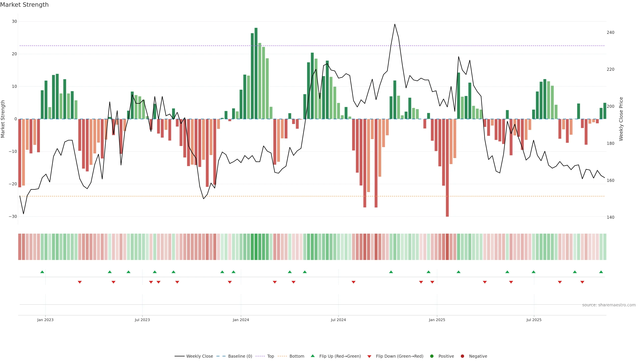Click Flip Down red triangle legend icon
Screen dimensions: 644x362
click(369, 356)
